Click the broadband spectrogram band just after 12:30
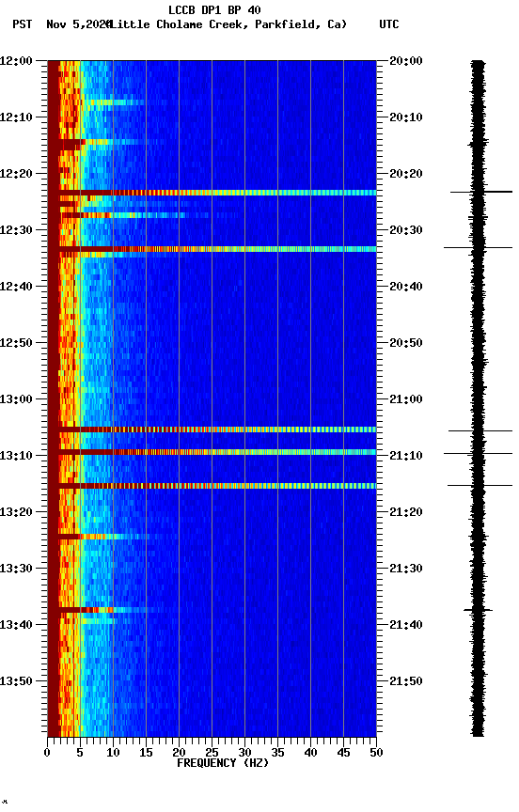Image resolution: width=519 pixels, height=812 pixels. tap(212, 249)
